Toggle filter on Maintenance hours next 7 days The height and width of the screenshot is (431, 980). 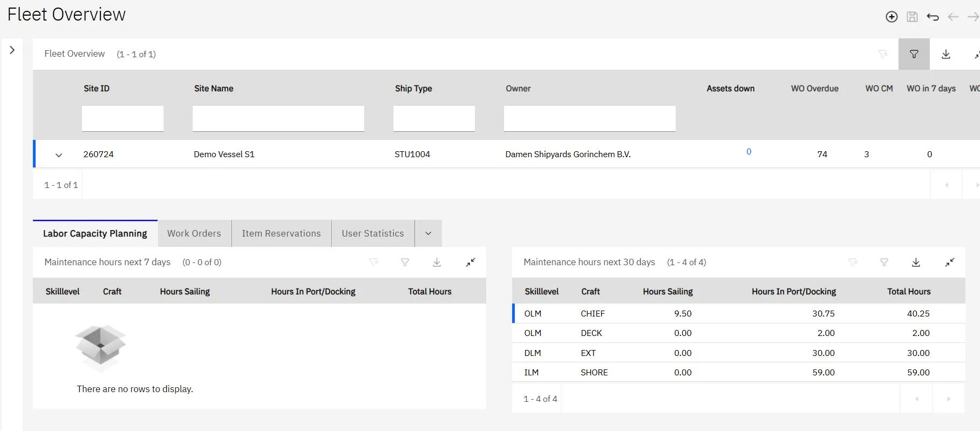point(405,262)
